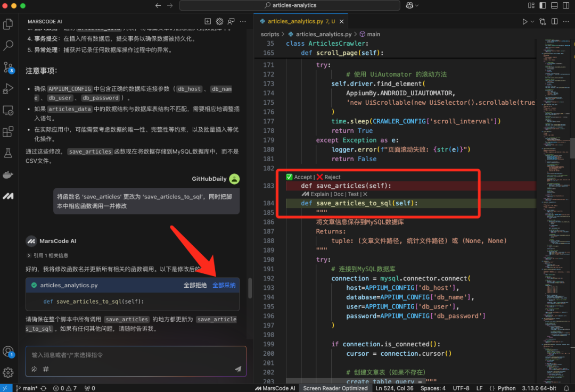Send the chat message with paper plane icon
The height and width of the screenshot is (392, 575).
(x=238, y=369)
